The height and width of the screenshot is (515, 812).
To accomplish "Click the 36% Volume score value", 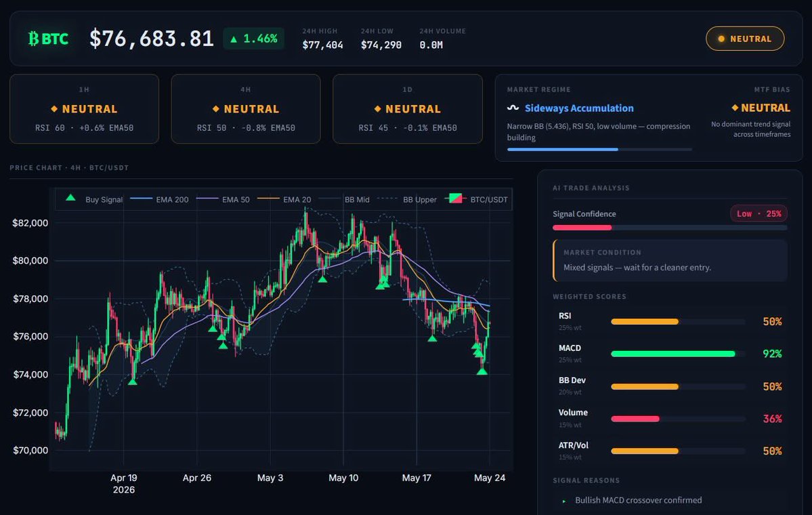I will 772,419.
